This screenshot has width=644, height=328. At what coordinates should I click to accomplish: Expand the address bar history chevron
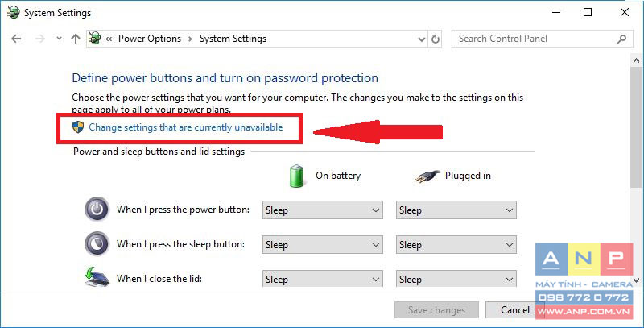point(421,39)
